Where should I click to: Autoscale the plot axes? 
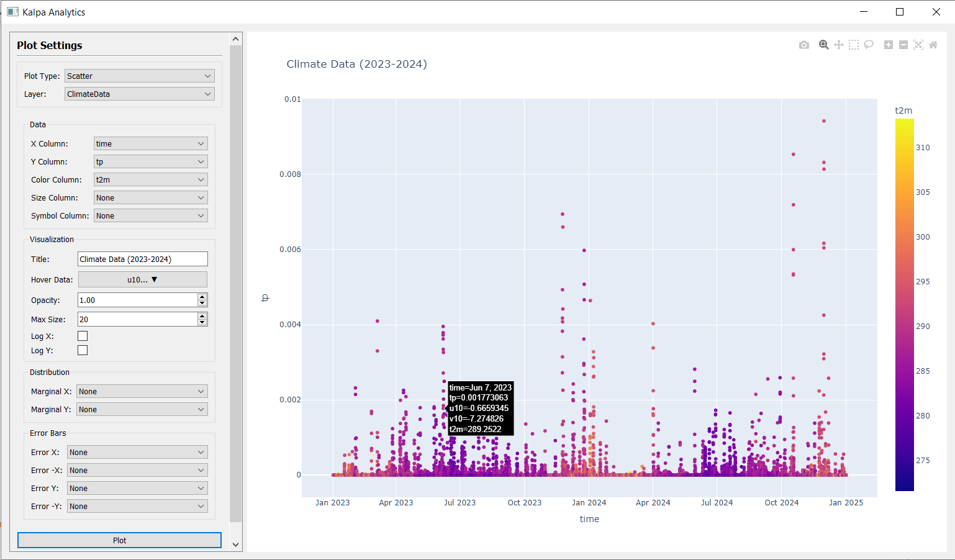point(918,45)
